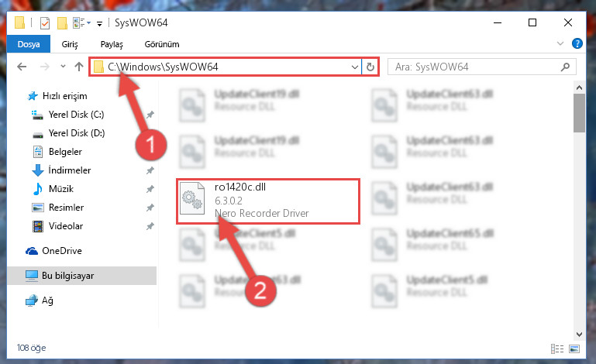Click the Properties quick access checkmark icon
Viewport: 596px width, 364px height.
[x=45, y=23]
